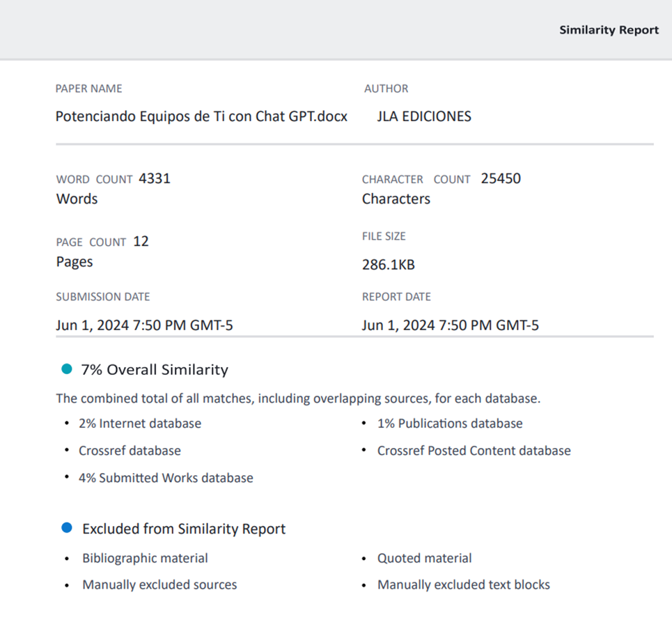Click the Bibliographic material item
Viewport: 672px width, 620px height.
point(145,558)
